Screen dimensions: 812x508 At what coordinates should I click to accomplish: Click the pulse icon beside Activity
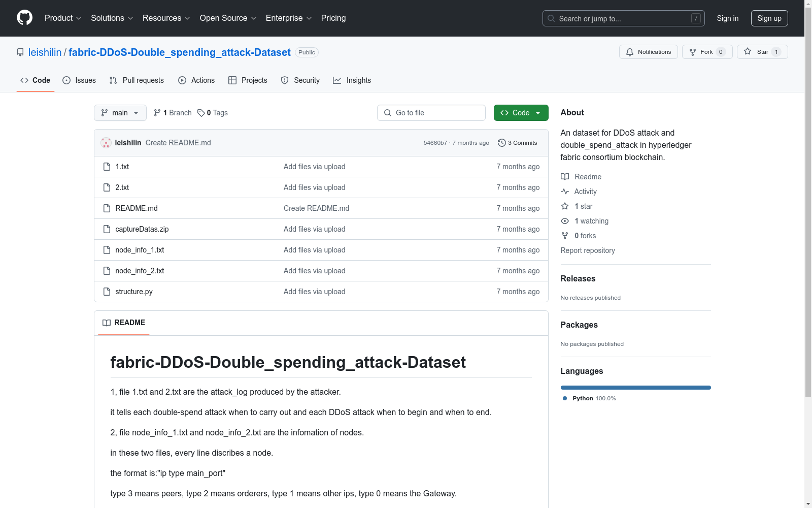coord(565,192)
